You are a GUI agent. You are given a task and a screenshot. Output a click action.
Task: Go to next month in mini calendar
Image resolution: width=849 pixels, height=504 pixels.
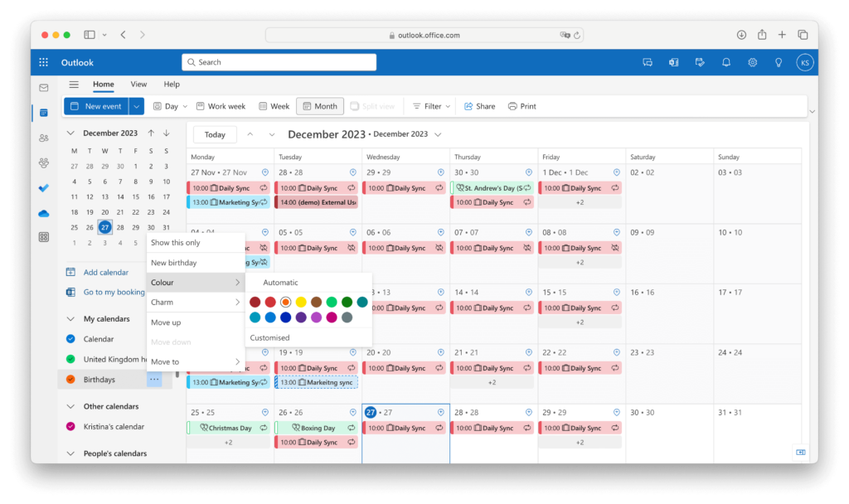click(x=166, y=133)
